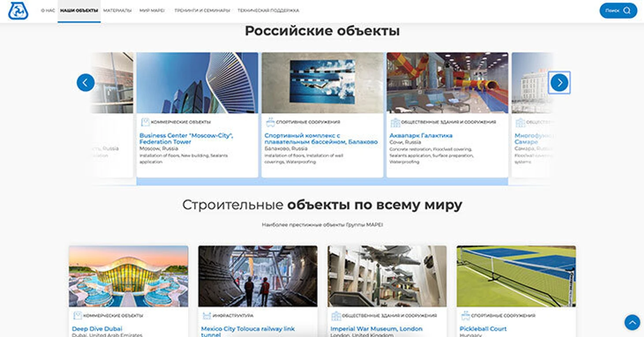The width and height of the screenshot is (644, 337).
Task: Open the Moscow-City skyscraper thumbnail
Action: tap(197, 83)
